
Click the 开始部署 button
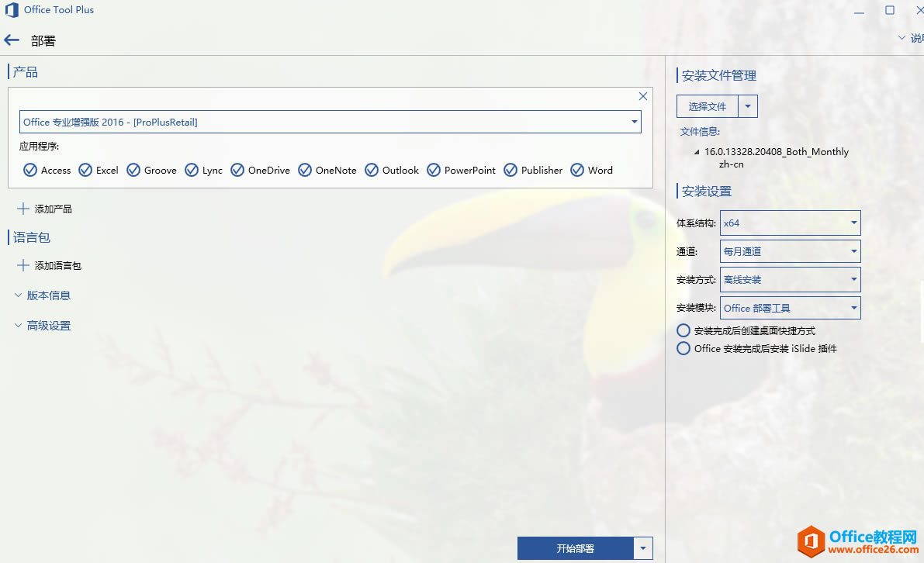point(576,548)
